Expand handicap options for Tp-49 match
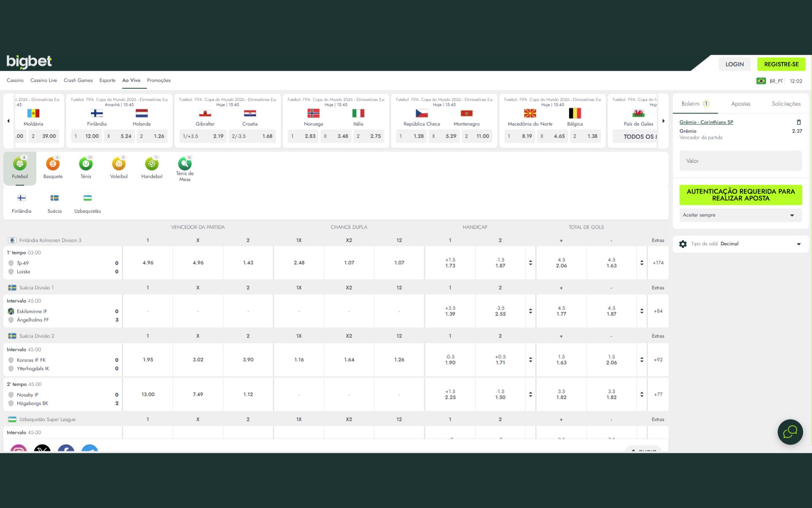 coord(530,263)
